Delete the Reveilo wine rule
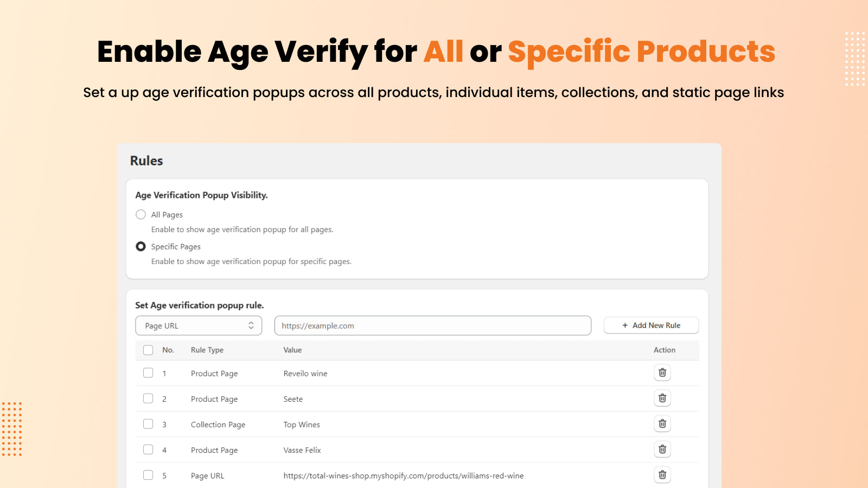 pyautogui.click(x=662, y=373)
